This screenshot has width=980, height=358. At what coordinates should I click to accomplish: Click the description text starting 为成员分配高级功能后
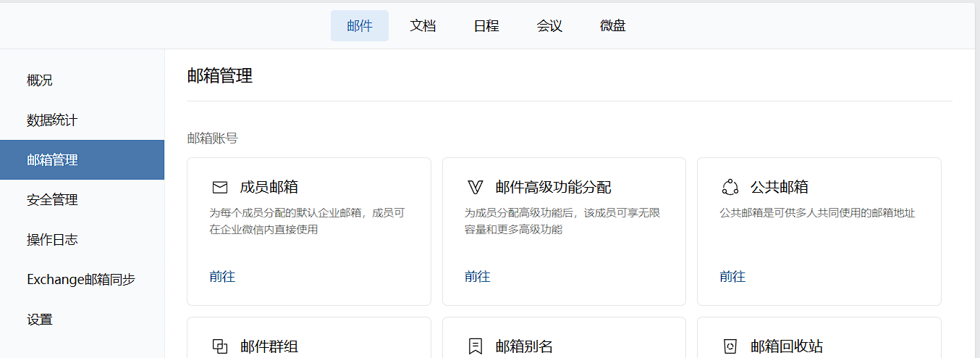(562, 221)
